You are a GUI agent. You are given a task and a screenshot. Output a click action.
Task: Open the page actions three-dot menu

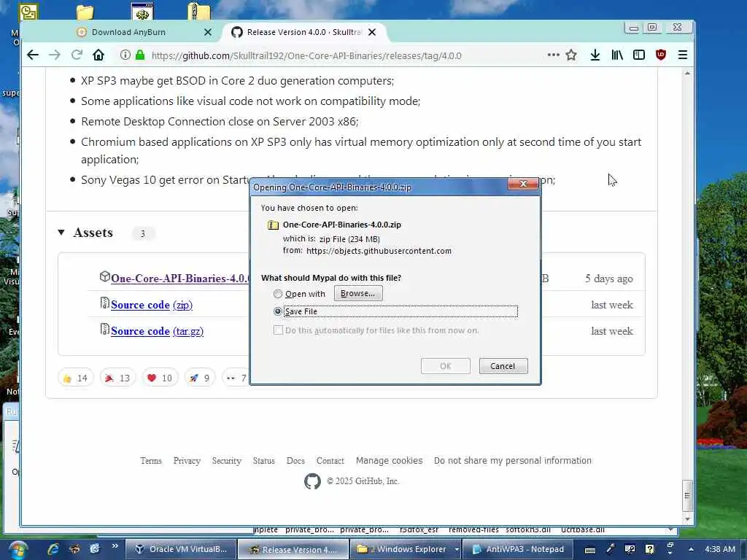tap(553, 55)
